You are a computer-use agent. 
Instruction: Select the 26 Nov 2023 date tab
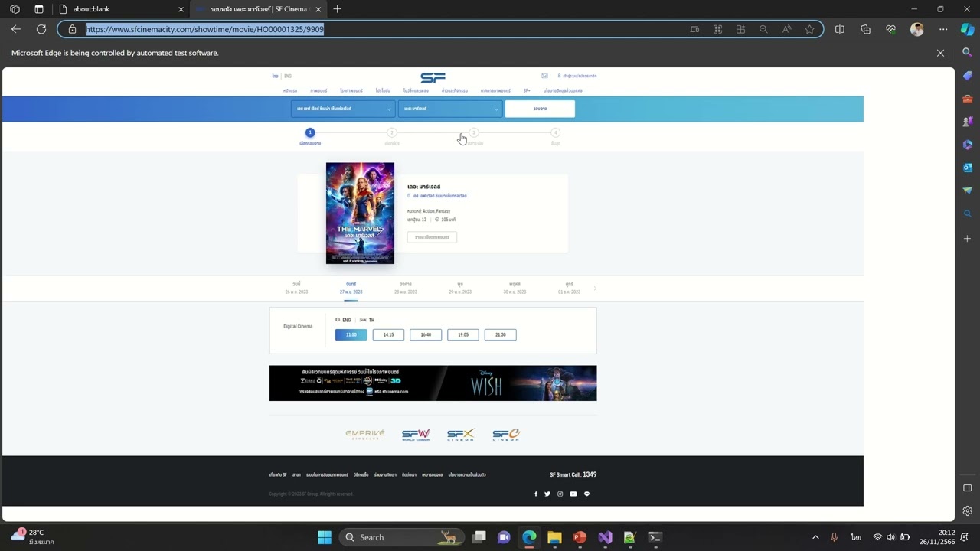[x=296, y=288]
